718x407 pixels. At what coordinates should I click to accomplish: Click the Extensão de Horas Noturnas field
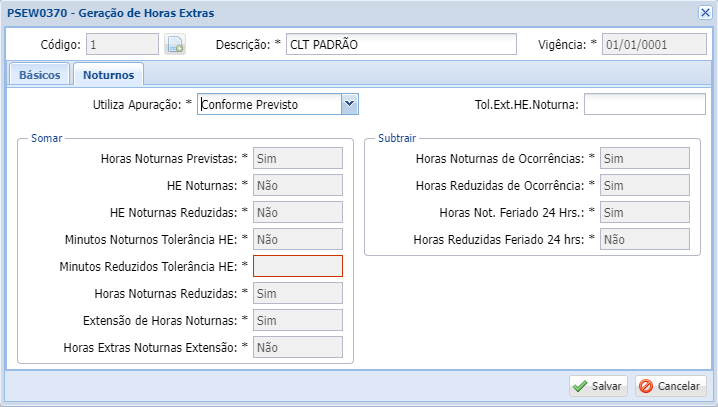click(x=298, y=320)
